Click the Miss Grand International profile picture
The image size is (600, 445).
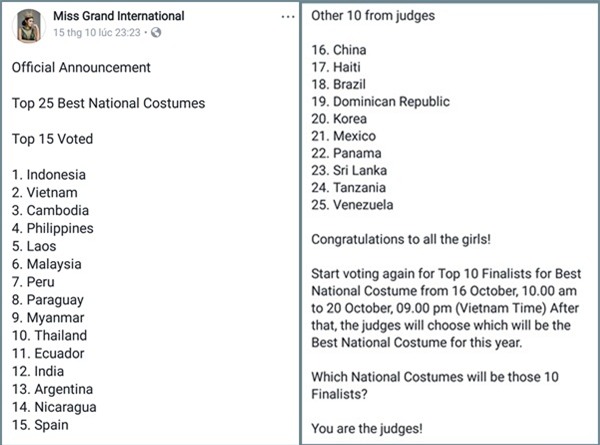27,25
